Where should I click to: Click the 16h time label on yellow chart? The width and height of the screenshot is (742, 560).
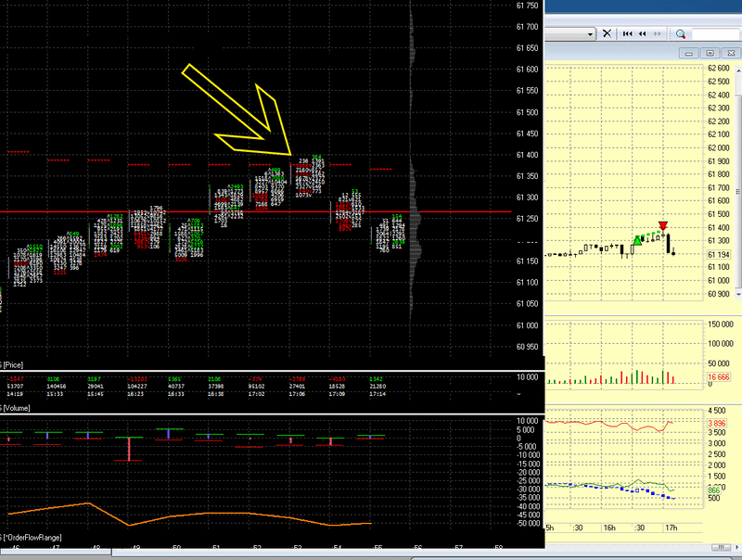pos(609,528)
